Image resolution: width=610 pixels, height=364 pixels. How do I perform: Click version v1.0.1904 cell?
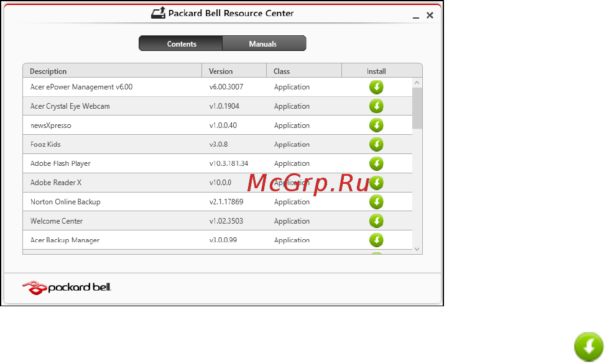pos(224,106)
